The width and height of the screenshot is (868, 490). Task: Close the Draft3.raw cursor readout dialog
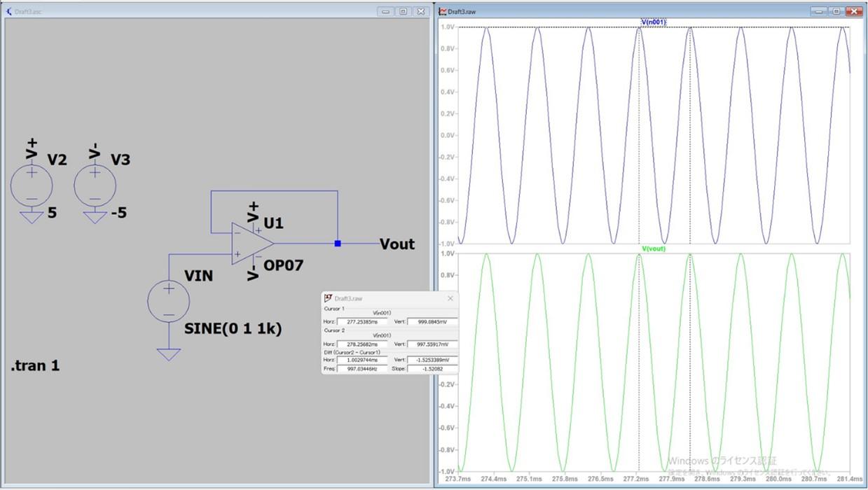point(450,298)
